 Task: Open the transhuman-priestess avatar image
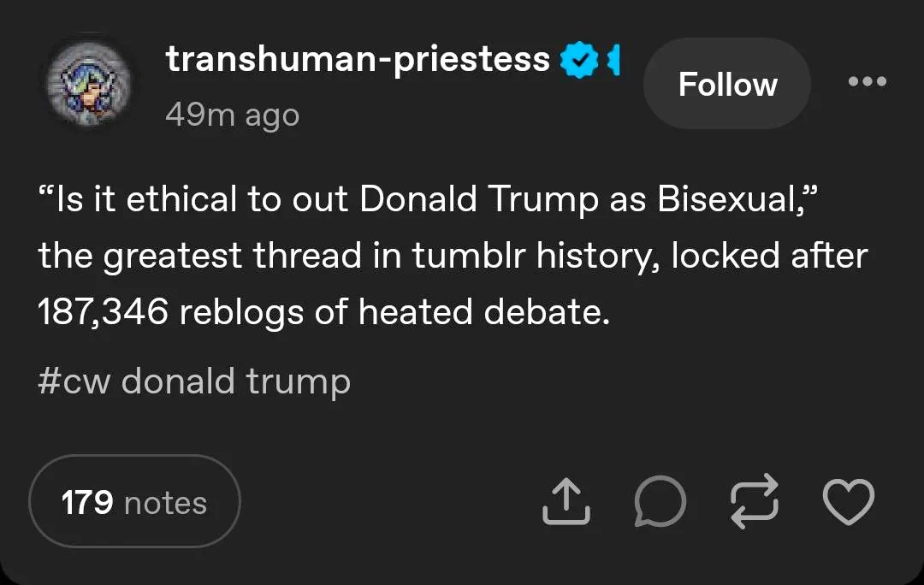[x=88, y=84]
